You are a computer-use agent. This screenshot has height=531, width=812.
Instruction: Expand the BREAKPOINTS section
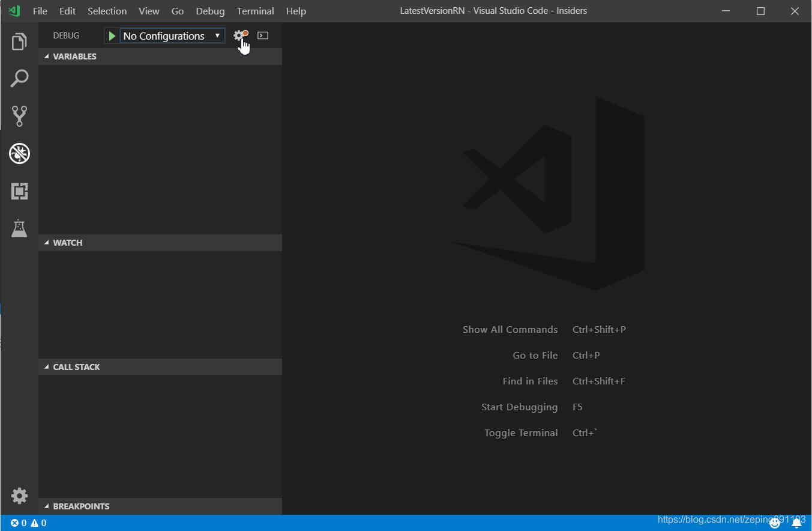pos(160,506)
